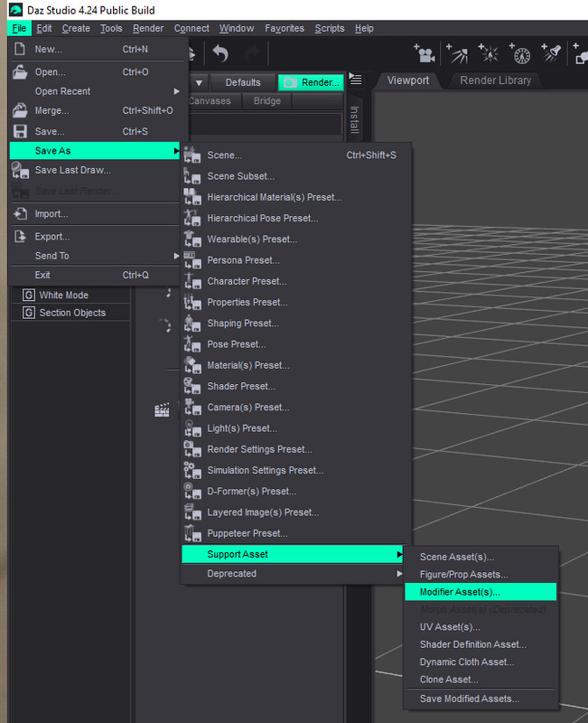Switch to the Render Library tab
Viewport: 588px width, 723px height.
point(495,80)
